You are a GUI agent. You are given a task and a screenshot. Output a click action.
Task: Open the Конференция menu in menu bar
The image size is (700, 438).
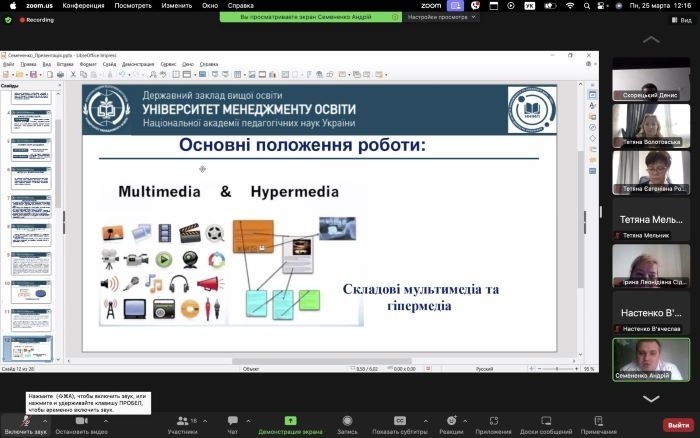pyautogui.click(x=82, y=5)
